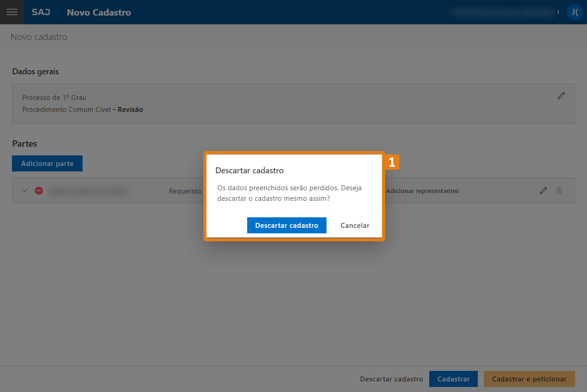The image size is (587, 392).
Task: Delete the party using trash icon
Action: [x=559, y=191]
